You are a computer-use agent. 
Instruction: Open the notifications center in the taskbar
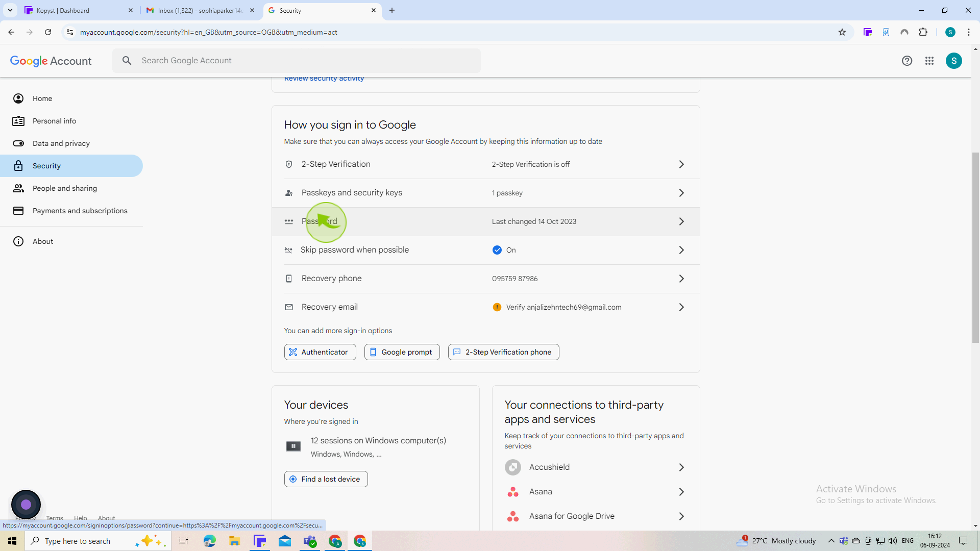pos(963,541)
